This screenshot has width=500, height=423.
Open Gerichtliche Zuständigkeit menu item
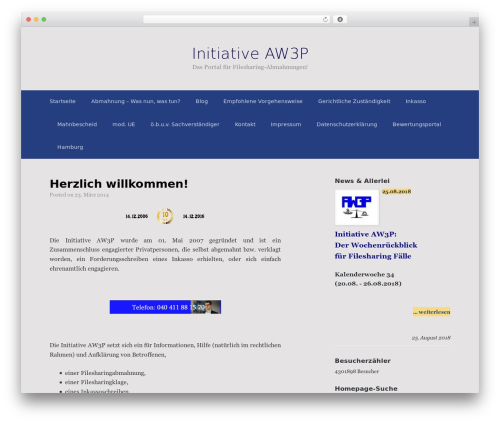coord(354,101)
